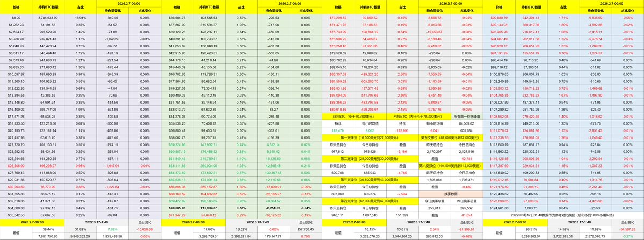
Task: Select header 获利BTC（小于70,300美元）
Action: pyautogui.click(x=354, y=117)
